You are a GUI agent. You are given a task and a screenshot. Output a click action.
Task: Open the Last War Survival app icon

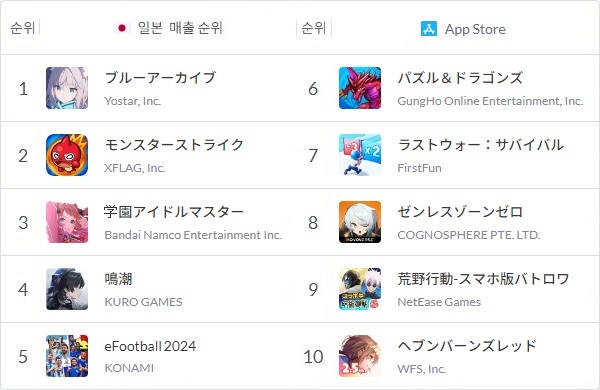click(360, 155)
